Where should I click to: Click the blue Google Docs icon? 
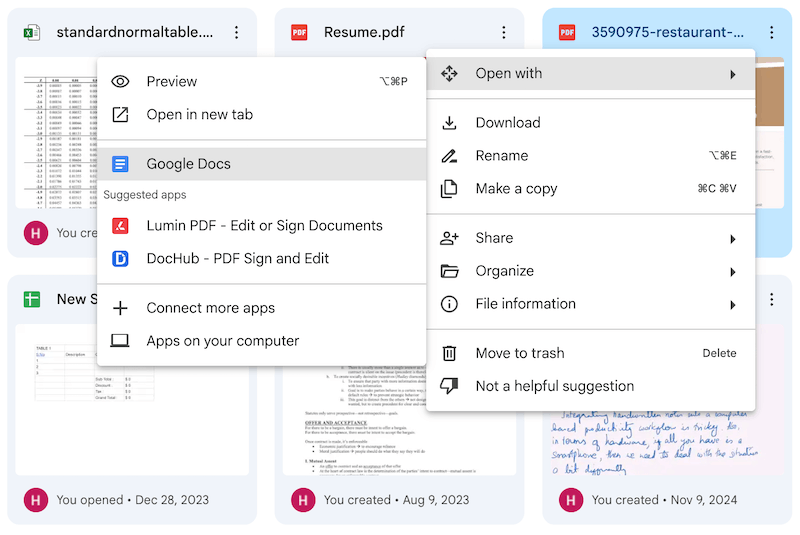tap(120, 164)
